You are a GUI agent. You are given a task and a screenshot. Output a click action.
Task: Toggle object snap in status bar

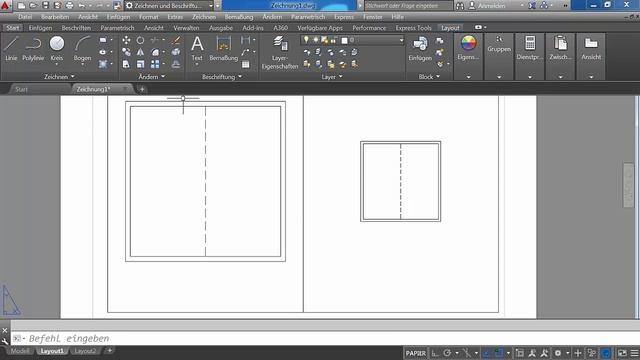pyautogui.click(x=498, y=353)
